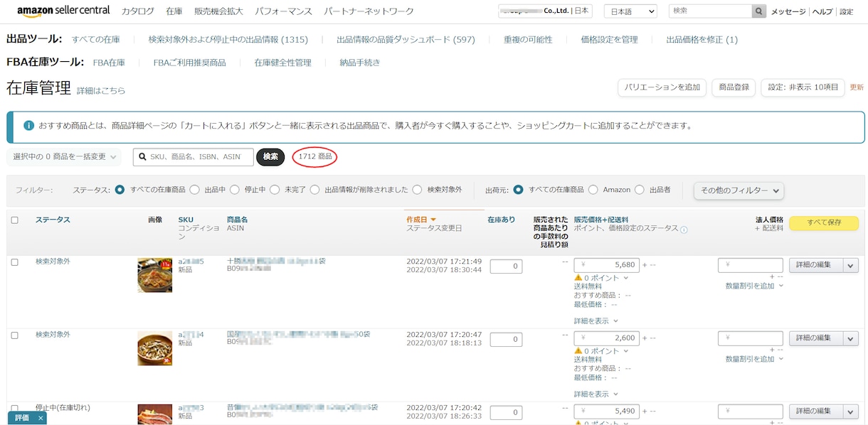The height and width of the screenshot is (425, 868).
Task: Click the バリエーションを追加 button
Action: coord(662,87)
